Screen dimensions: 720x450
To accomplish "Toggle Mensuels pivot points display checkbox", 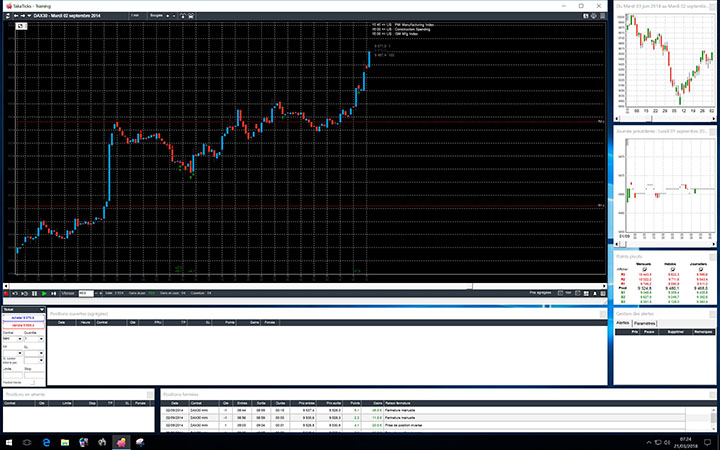I will [644, 269].
